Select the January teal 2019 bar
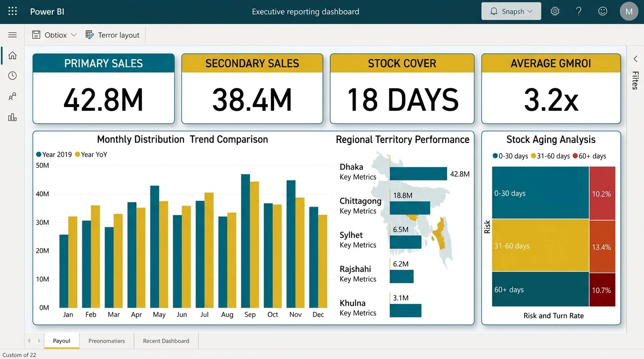The width and height of the screenshot is (644, 359). pos(64,271)
